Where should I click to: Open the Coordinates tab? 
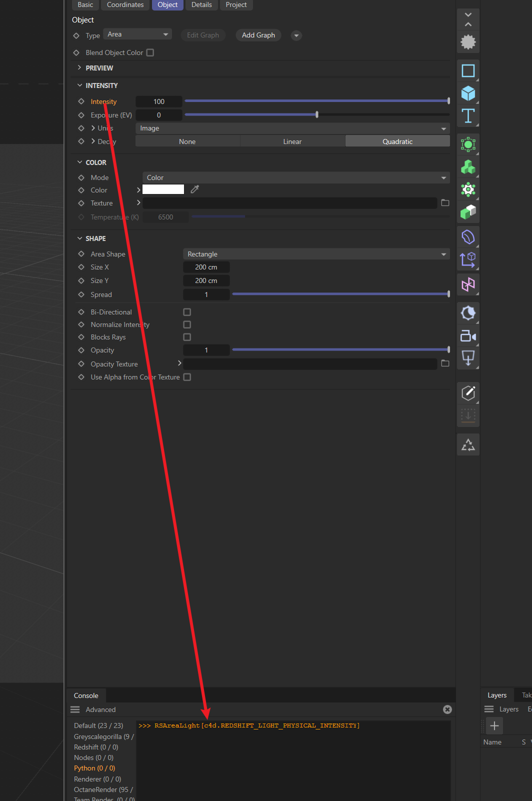point(125,5)
